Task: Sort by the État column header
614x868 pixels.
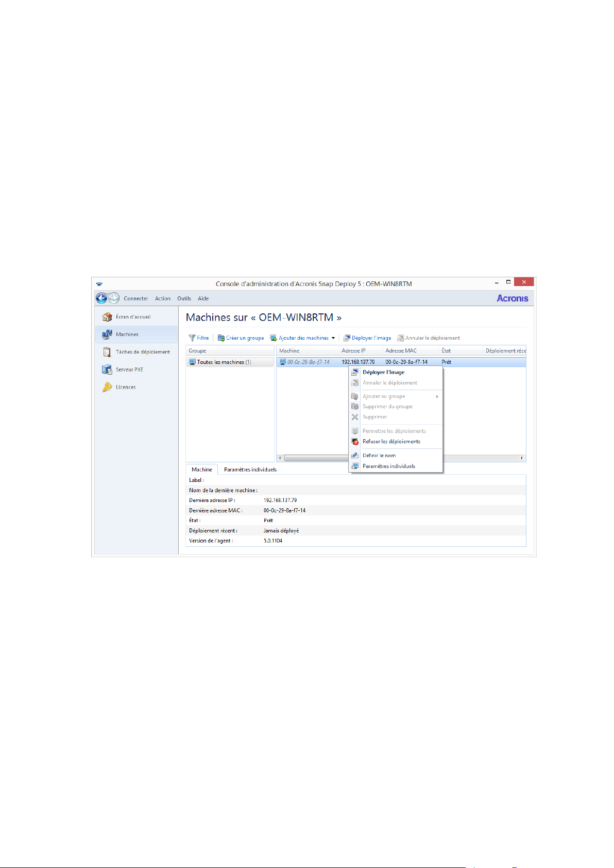Action: tap(461, 351)
